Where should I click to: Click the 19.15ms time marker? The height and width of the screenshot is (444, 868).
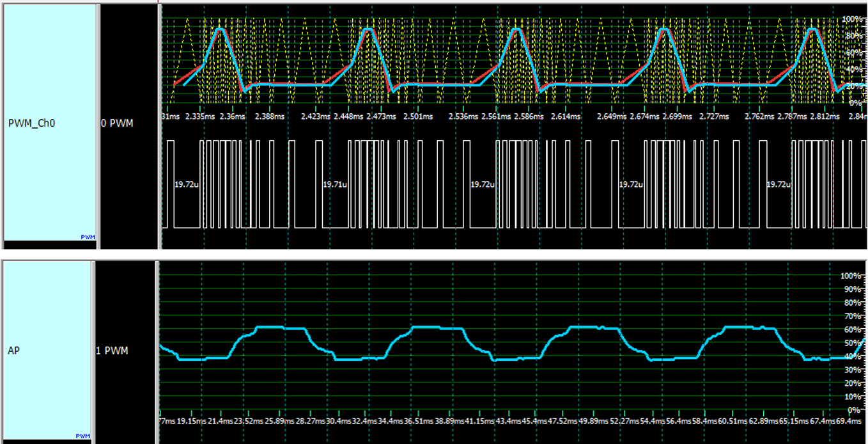[x=192, y=422]
